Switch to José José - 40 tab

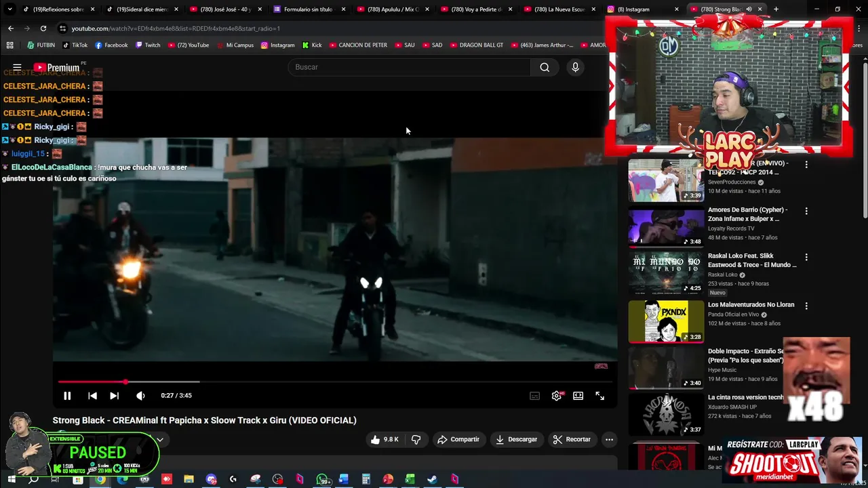pos(224,9)
